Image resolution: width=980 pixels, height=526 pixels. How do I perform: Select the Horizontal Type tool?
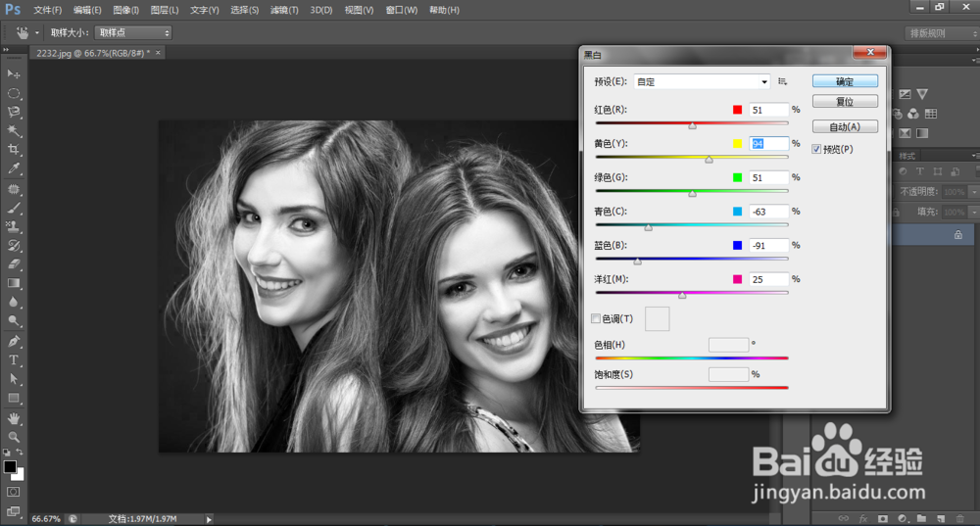(13, 359)
